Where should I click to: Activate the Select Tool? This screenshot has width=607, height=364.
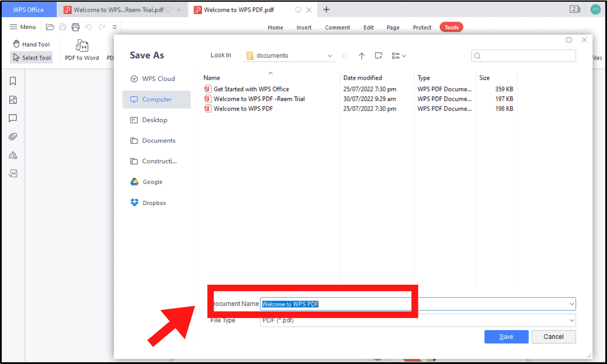click(x=32, y=57)
